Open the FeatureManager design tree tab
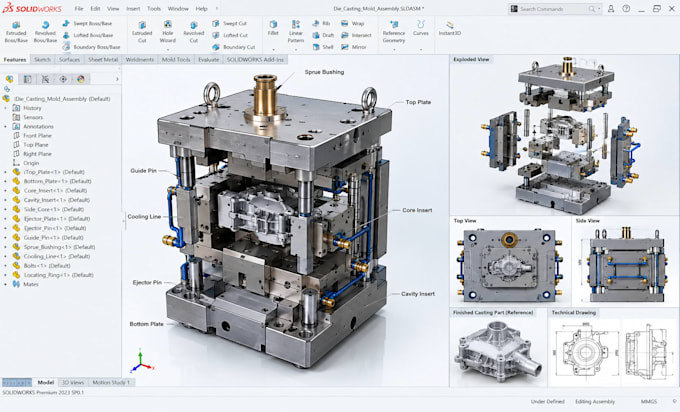 click(10, 79)
